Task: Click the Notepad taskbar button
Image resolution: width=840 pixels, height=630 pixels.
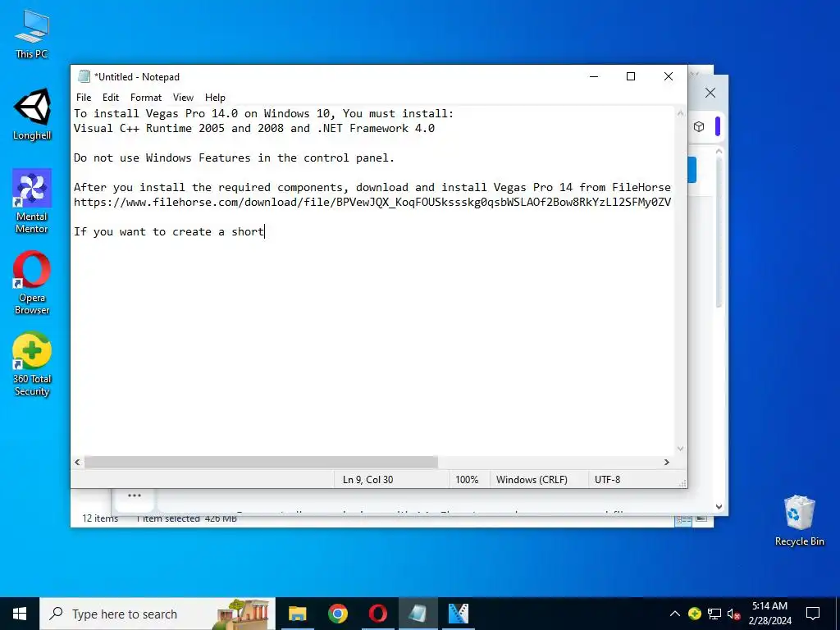Action: (418, 614)
